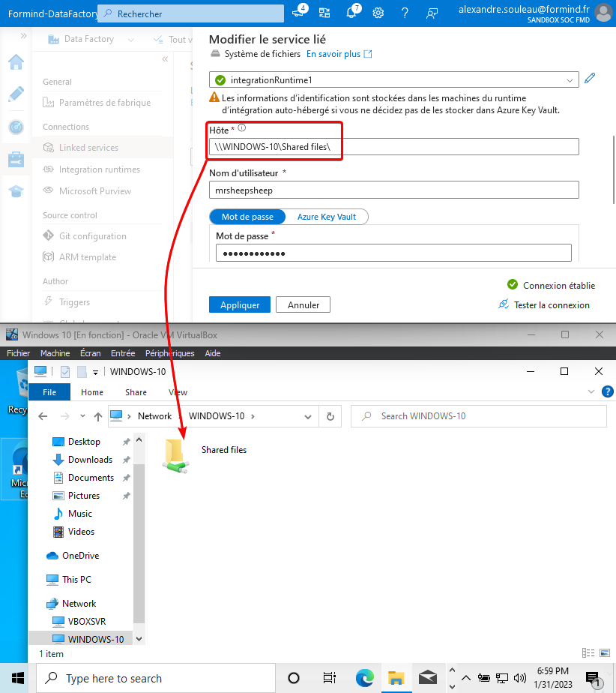Open the feedback icon in Azure header

point(432,13)
